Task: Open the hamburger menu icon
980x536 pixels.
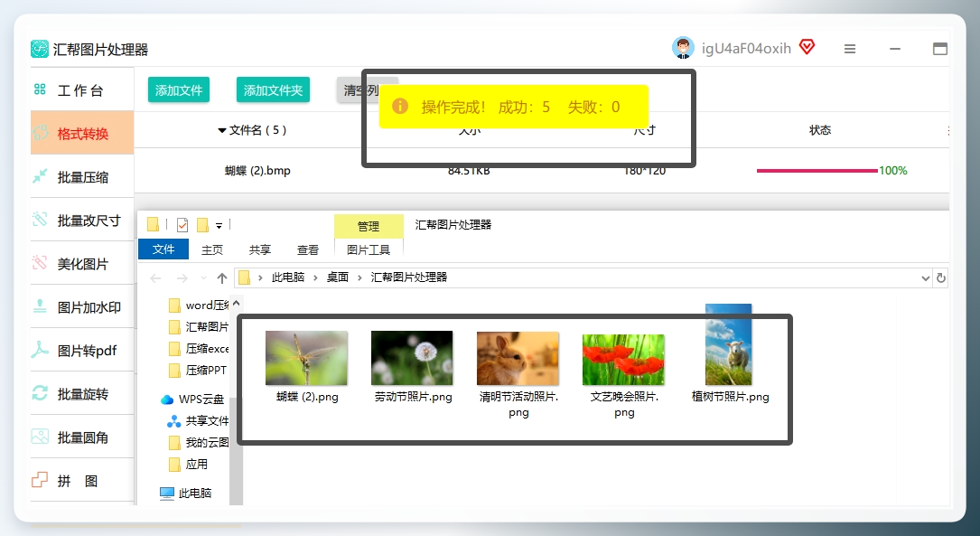Action: [849, 49]
